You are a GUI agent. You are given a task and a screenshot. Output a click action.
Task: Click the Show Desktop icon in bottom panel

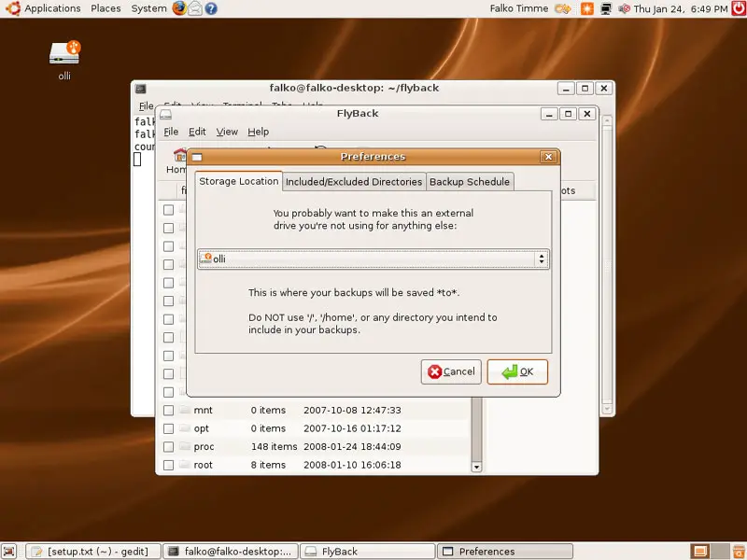(9, 551)
